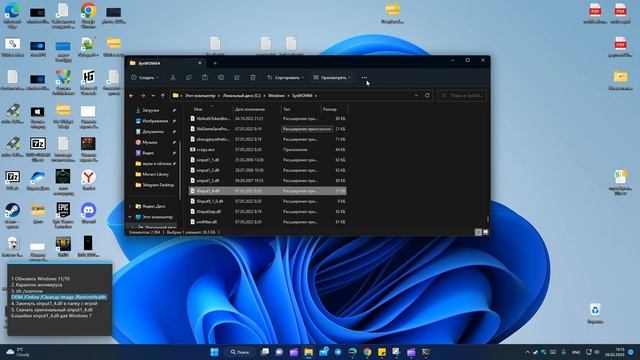640x360 pixels.
Task: Click the Share icon in Explorer toolbar
Action: 237,77
